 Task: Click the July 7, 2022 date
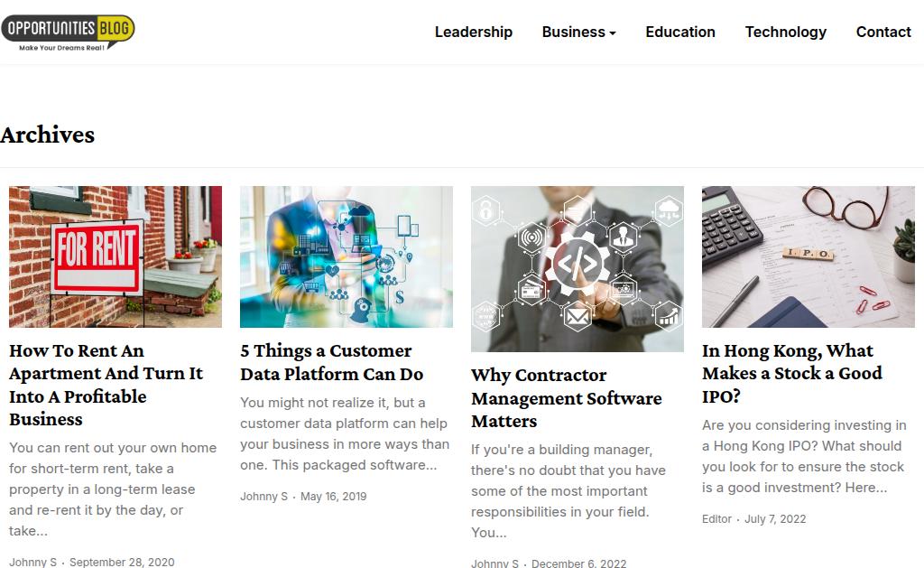(x=775, y=518)
